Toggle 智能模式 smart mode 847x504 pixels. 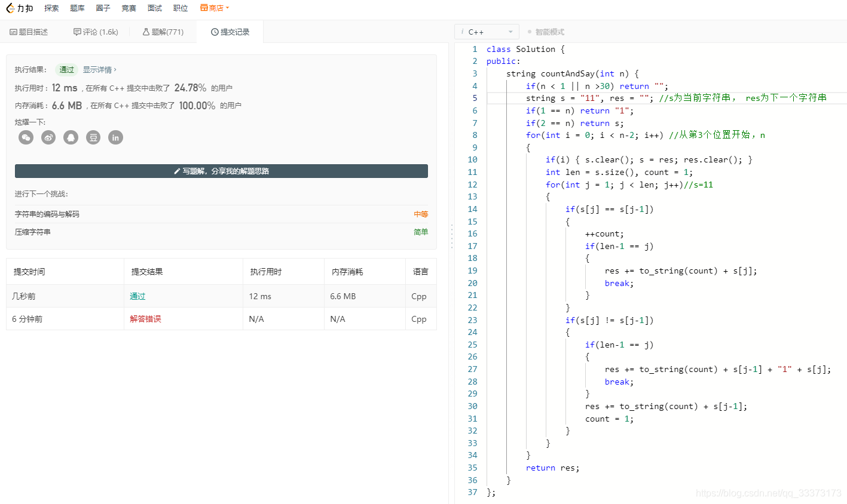[x=546, y=32]
